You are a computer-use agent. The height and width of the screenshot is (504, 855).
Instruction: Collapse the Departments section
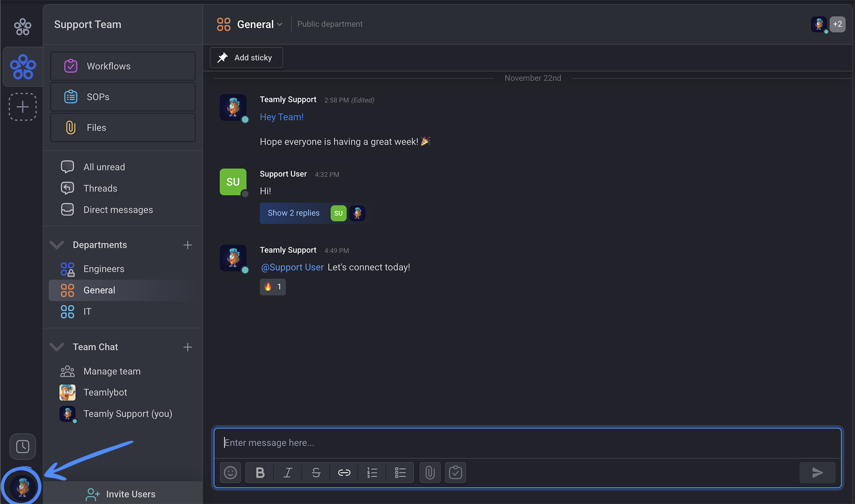pyautogui.click(x=57, y=245)
